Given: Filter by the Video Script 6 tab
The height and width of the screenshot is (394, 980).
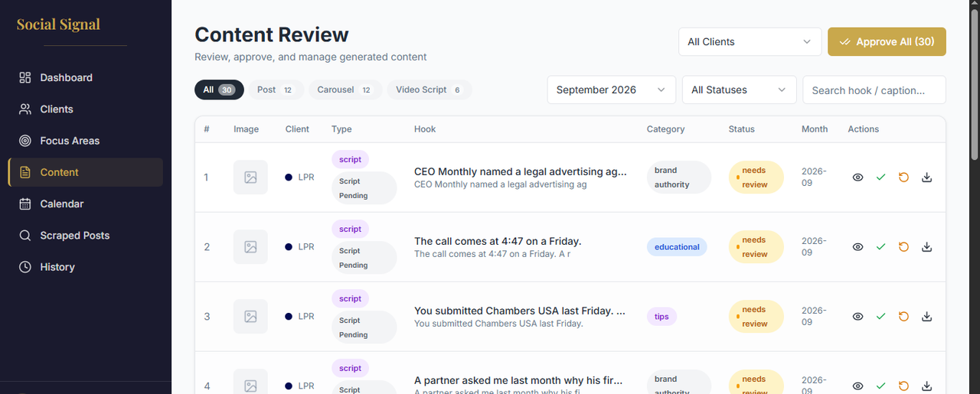Looking at the screenshot, I should point(429,90).
